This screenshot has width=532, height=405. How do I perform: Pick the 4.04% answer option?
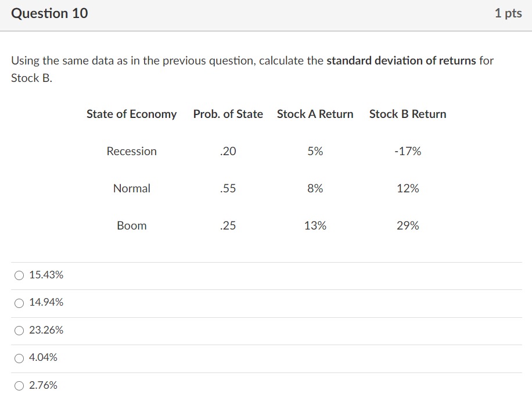[19, 357]
